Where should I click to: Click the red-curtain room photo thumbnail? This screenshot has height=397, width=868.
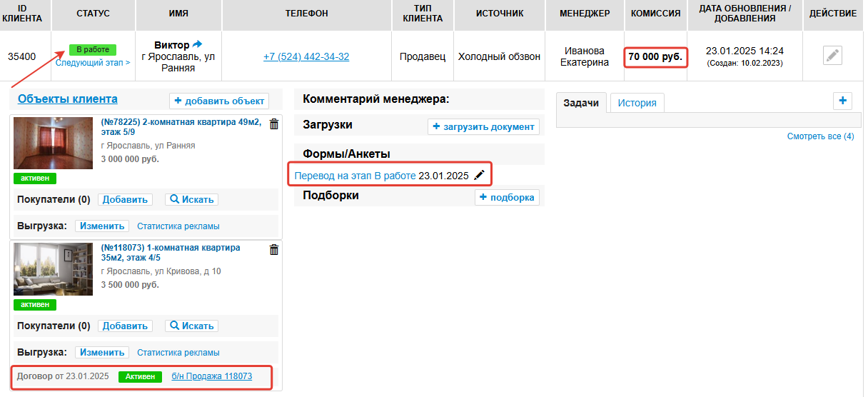[x=53, y=143]
